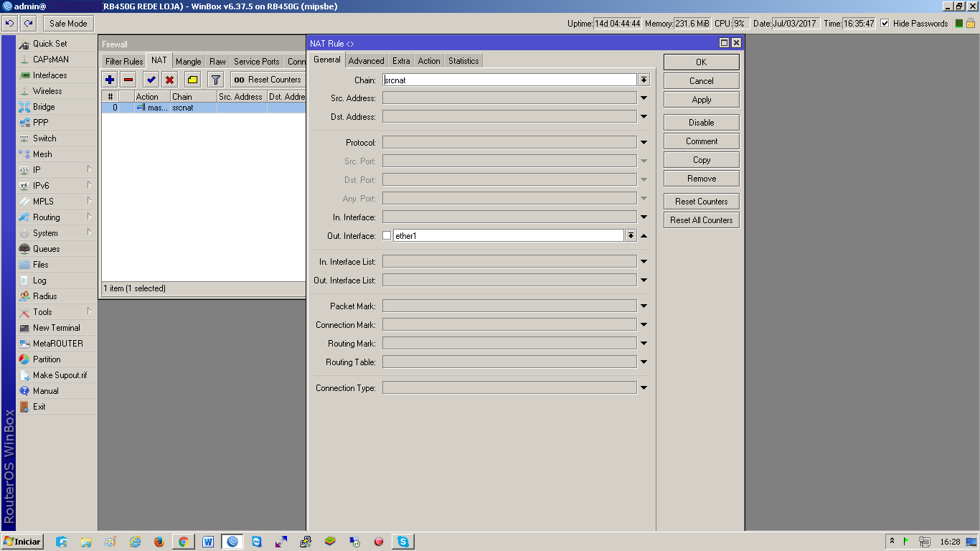Open Files from the sidebar
The image size is (980, 551).
[x=57, y=265]
